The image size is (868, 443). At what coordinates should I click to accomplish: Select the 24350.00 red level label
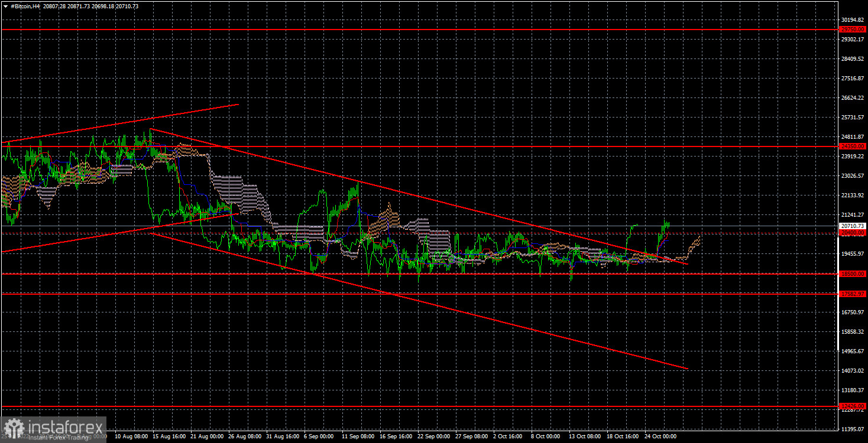[x=853, y=146]
